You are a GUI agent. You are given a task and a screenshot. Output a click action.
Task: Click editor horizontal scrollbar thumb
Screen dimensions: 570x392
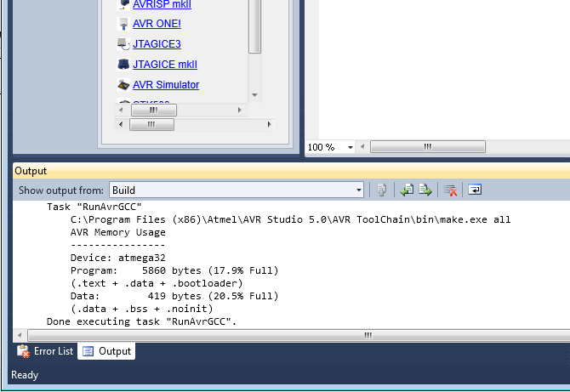[x=427, y=147]
